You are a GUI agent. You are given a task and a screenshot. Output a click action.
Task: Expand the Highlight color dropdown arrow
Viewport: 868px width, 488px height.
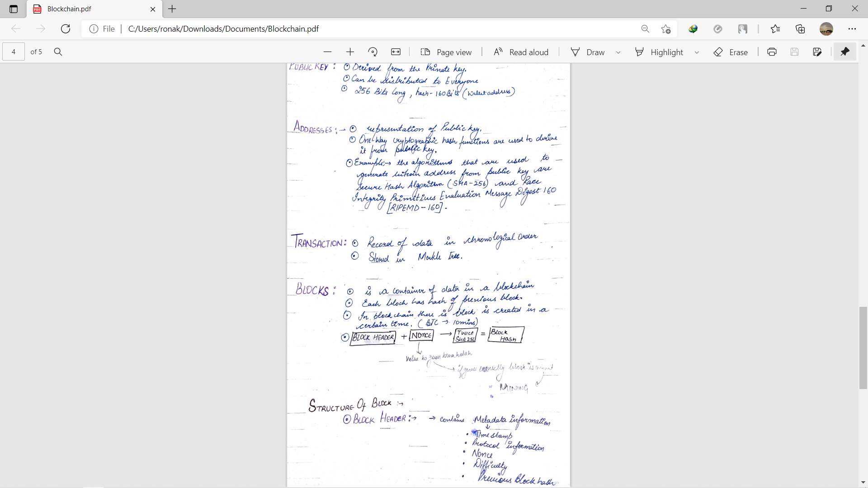[697, 52]
